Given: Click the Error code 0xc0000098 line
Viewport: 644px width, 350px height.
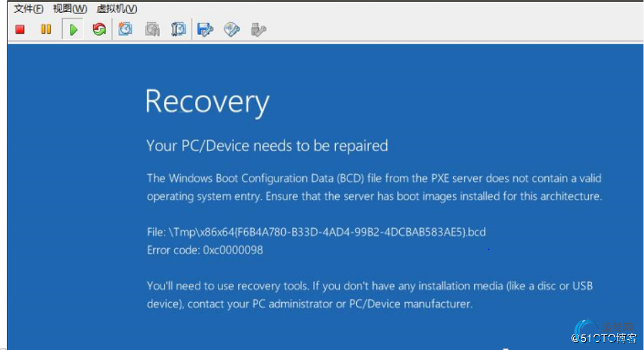Looking at the screenshot, I should pos(205,250).
